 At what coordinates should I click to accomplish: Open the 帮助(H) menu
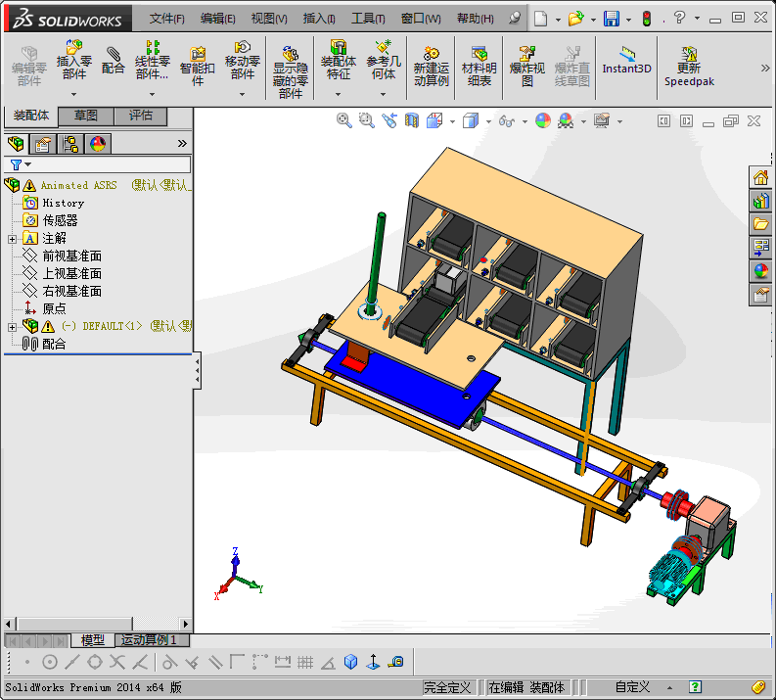click(476, 19)
